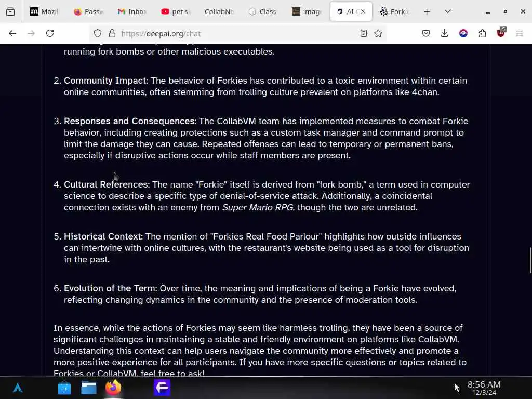Open the 8:56 AM clock calendar
This screenshot has height=399, width=532.
coord(484,388)
